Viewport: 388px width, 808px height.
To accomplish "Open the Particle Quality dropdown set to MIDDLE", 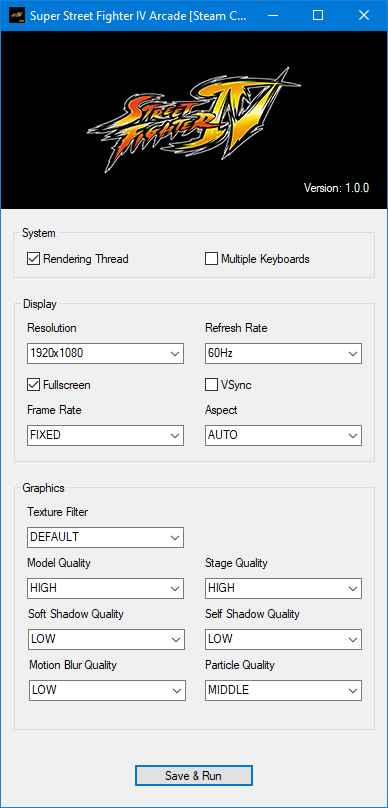I will (283, 690).
